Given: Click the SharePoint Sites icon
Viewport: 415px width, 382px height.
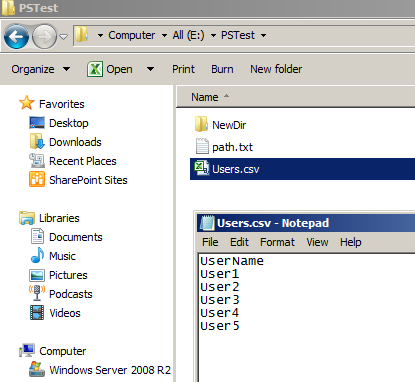Looking at the screenshot, I should click(37, 179).
